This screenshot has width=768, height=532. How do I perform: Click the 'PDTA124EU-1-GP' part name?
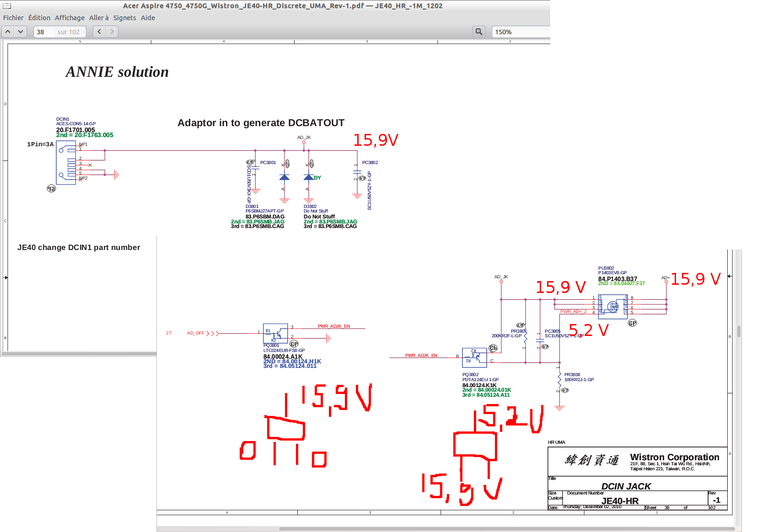click(x=480, y=380)
